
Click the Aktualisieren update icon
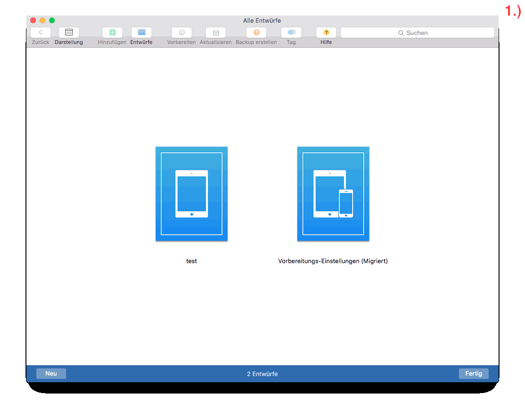pyautogui.click(x=215, y=32)
